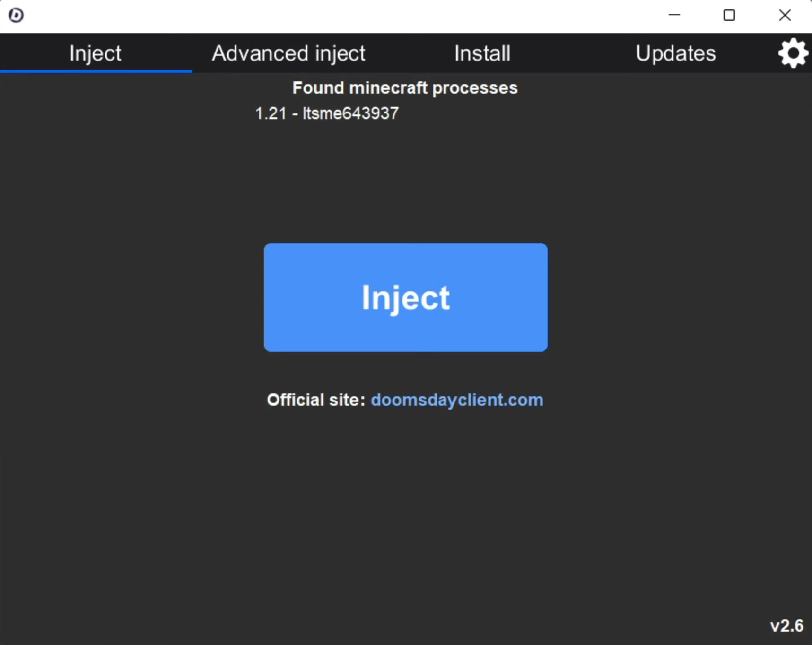Click the Doomsday logo in title bar
812x645 pixels.
click(16, 15)
